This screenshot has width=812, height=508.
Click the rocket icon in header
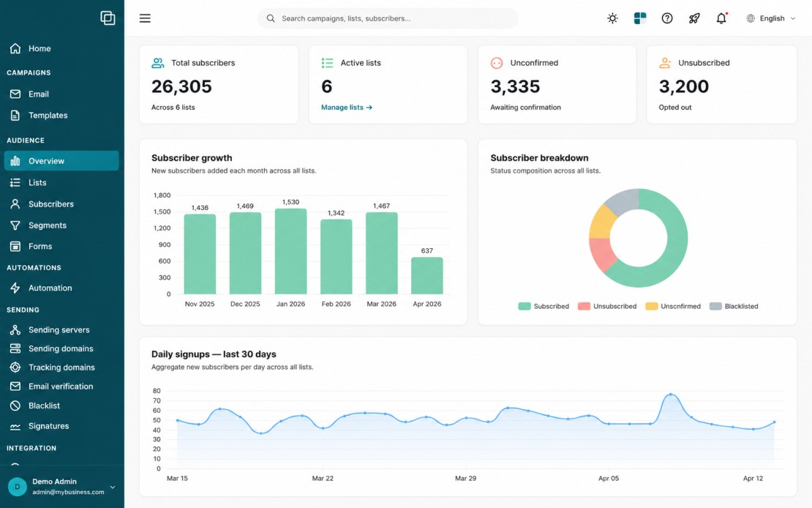point(694,18)
